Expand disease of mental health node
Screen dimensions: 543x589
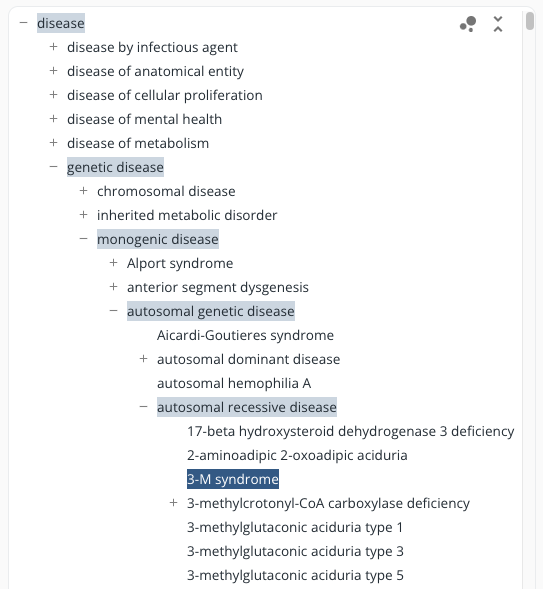point(53,119)
